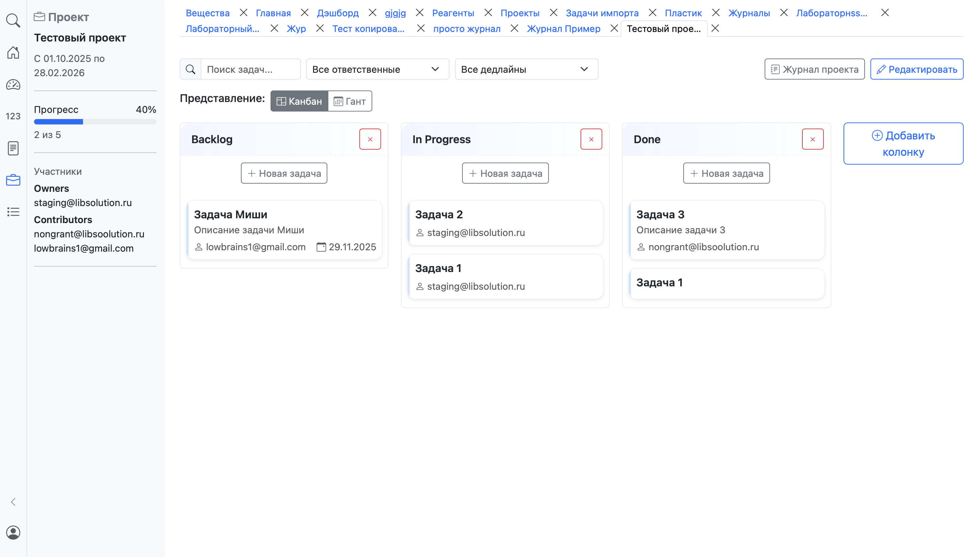Select the briefcase projects icon in sidebar
980x557 pixels.
(x=13, y=180)
